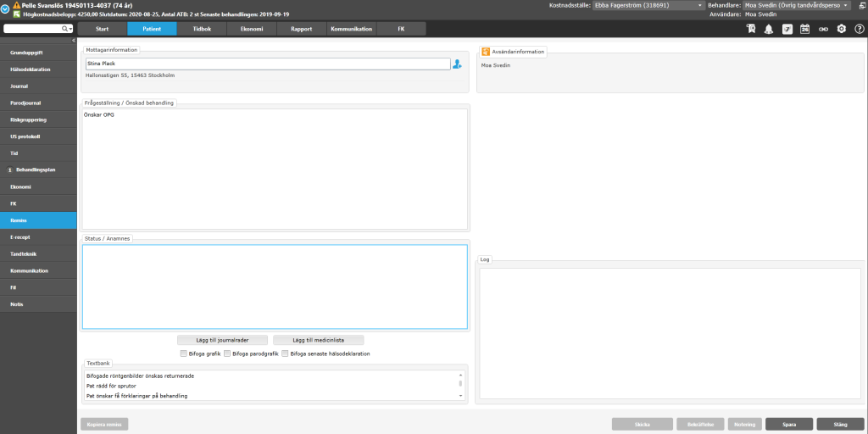
Task: Switch to the Start tab
Action: [103, 29]
